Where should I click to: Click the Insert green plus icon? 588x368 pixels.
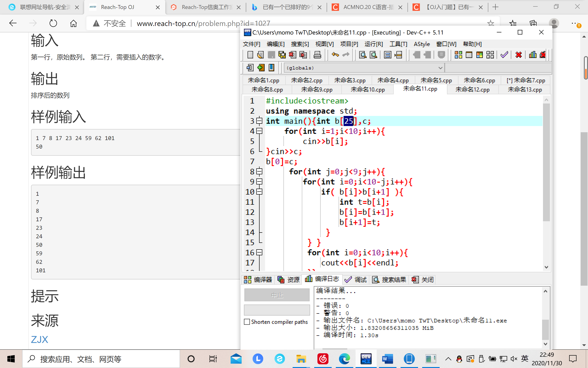[261, 67]
